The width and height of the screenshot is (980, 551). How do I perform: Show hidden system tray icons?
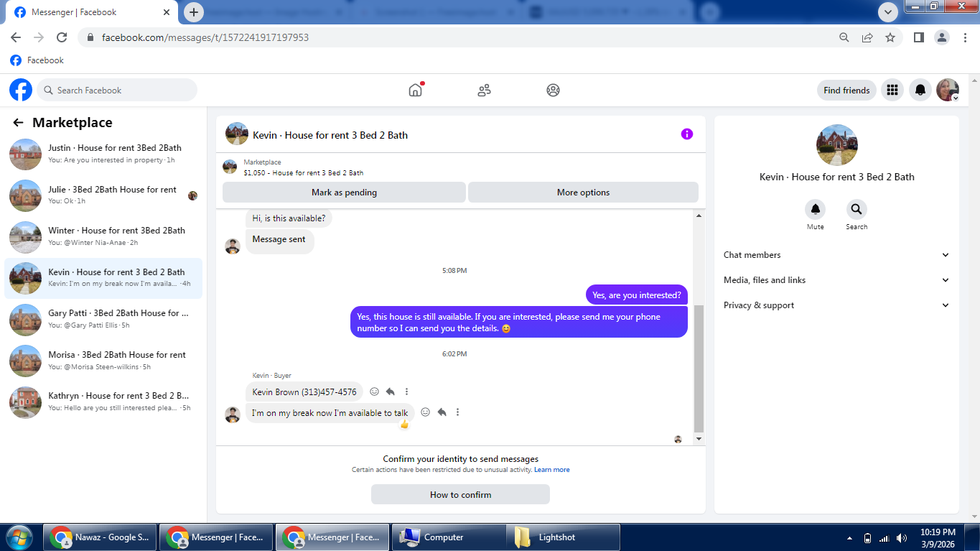pyautogui.click(x=850, y=538)
